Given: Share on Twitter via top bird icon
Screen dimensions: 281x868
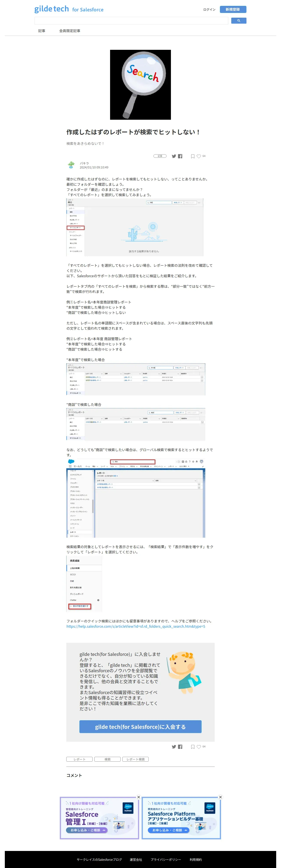Looking at the screenshot, I should point(174,156).
